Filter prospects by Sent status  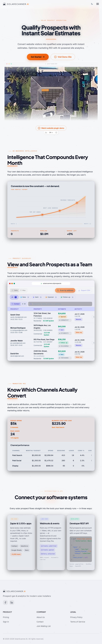[x=37, y=297]
